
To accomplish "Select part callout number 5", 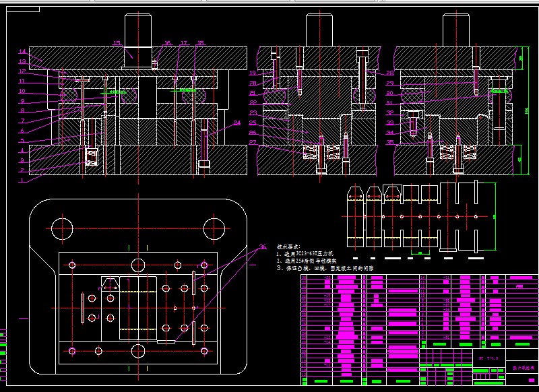I will [22, 141].
